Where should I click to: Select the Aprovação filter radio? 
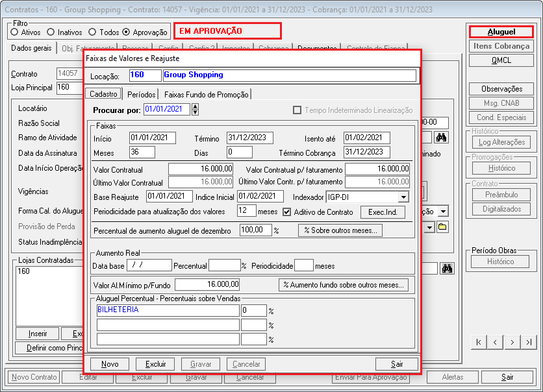click(126, 32)
